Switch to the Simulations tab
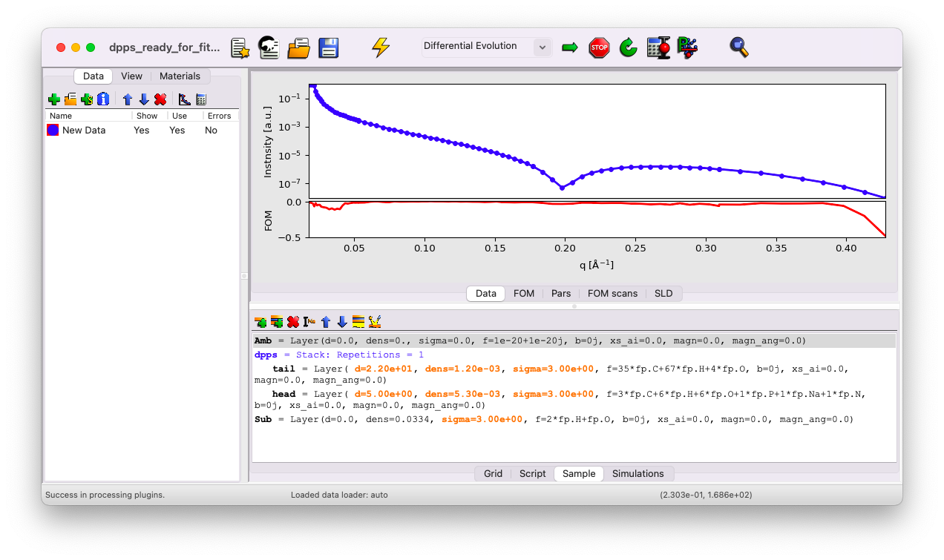The image size is (944, 560). pyautogui.click(x=638, y=473)
